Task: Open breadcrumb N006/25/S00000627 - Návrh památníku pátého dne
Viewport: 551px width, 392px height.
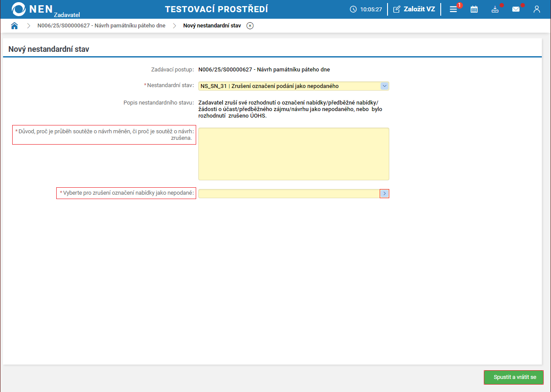Action: pos(101,26)
